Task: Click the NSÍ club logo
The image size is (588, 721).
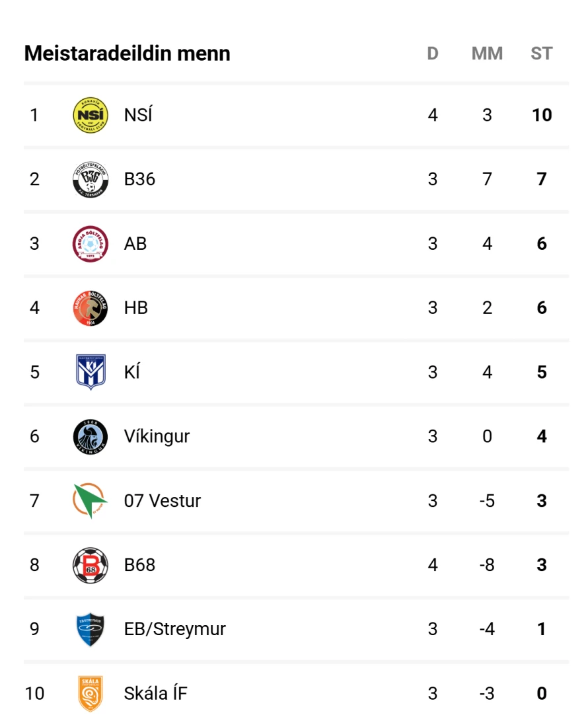Action: coord(90,115)
